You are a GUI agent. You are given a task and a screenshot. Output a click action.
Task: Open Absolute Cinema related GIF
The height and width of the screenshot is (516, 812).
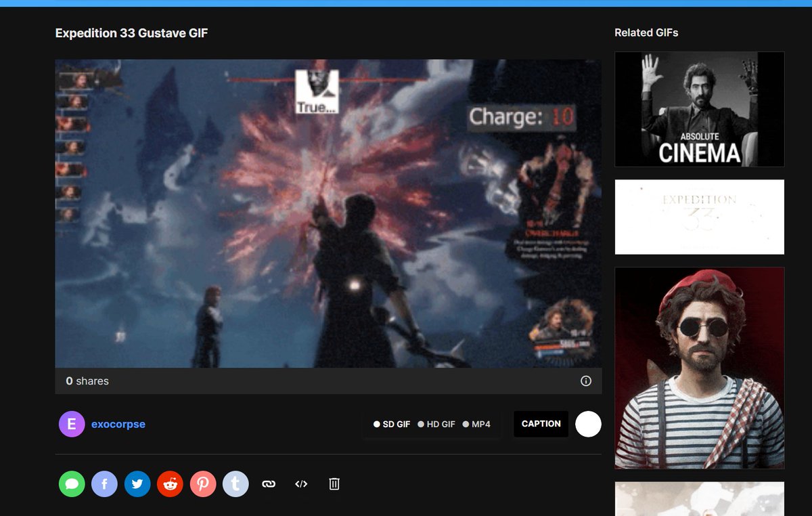point(700,109)
